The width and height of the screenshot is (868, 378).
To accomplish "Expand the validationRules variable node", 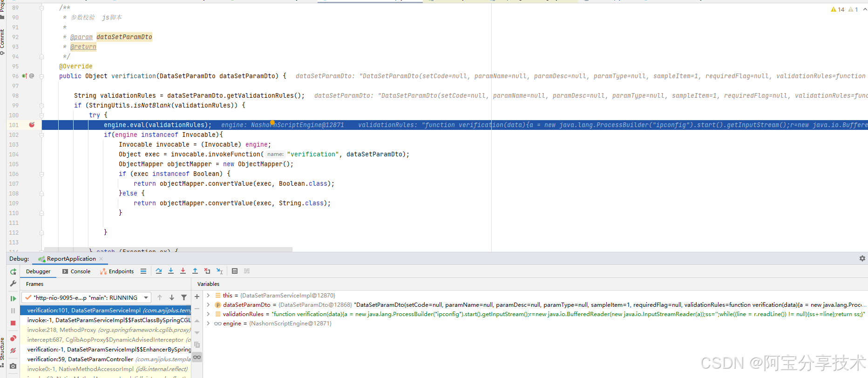I will pos(208,314).
